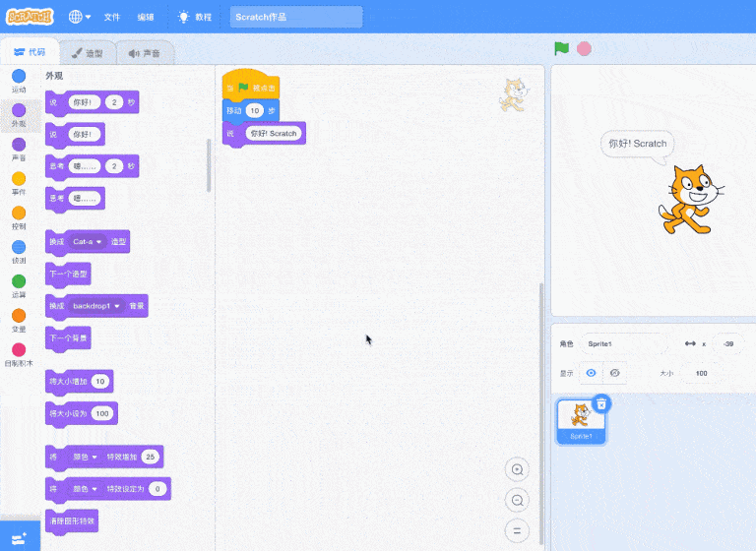Hide the sprite with crossed-eye icon

[x=615, y=374]
